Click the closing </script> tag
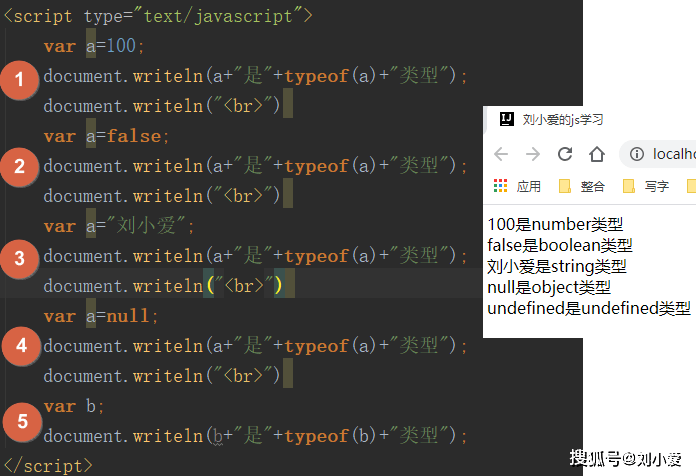 point(48,466)
